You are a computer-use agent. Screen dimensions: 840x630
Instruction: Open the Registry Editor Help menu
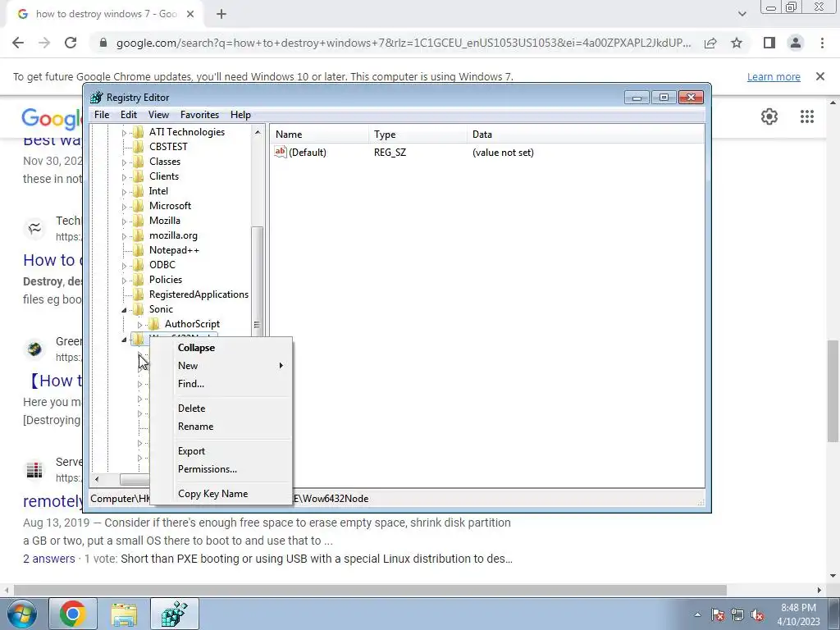click(240, 115)
